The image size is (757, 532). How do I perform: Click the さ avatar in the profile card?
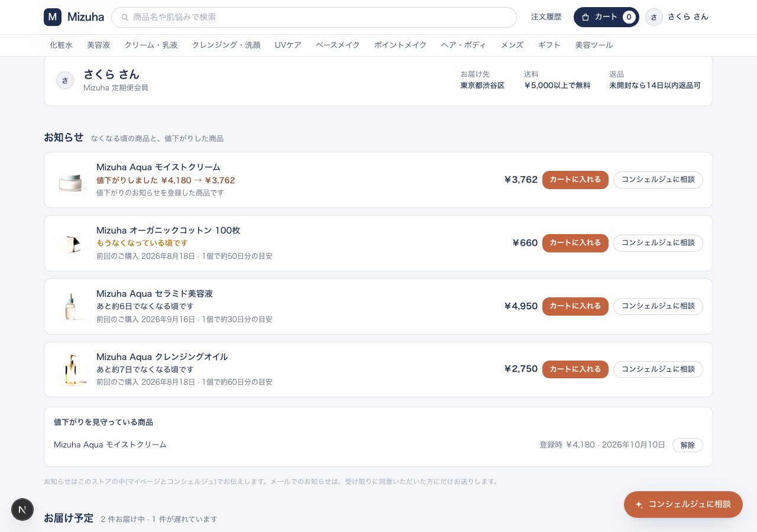tap(65, 80)
